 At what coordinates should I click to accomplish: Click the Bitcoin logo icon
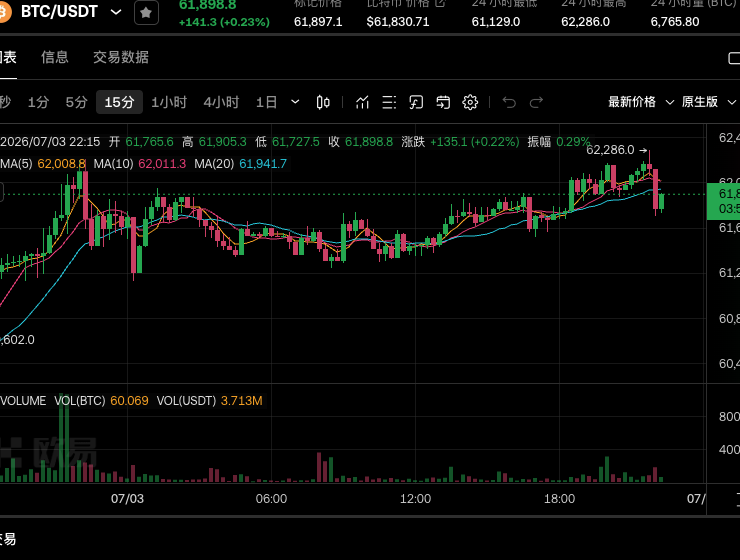4,11
